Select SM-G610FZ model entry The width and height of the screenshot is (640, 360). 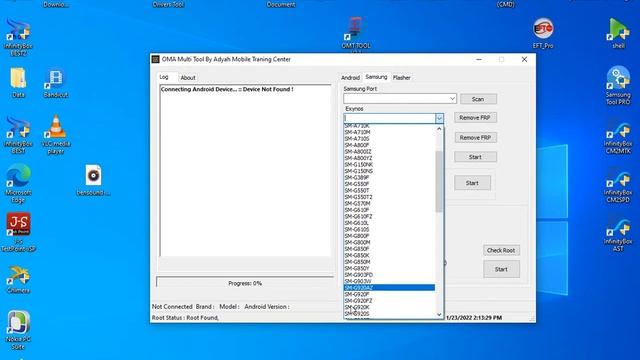click(389, 216)
